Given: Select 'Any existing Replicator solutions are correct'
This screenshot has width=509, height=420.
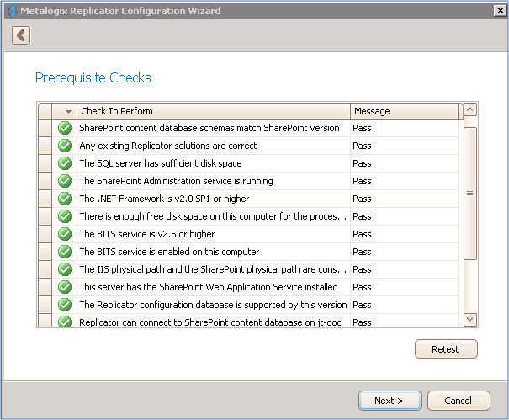Looking at the screenshot, I should [x=168, y=146].
